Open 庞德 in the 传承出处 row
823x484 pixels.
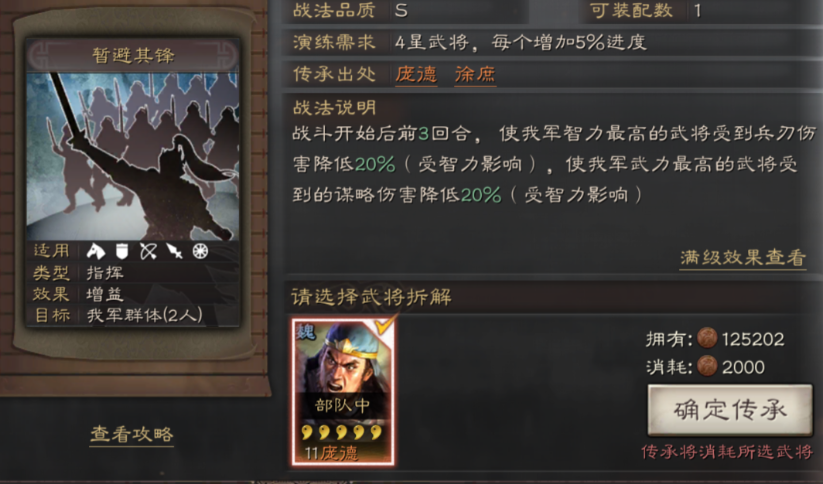(416, 74)
